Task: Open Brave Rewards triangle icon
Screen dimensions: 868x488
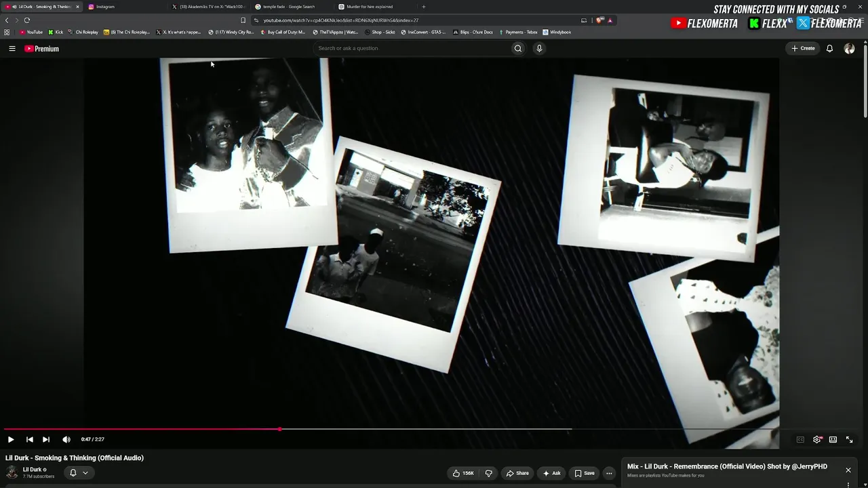Action: (610, 20)
